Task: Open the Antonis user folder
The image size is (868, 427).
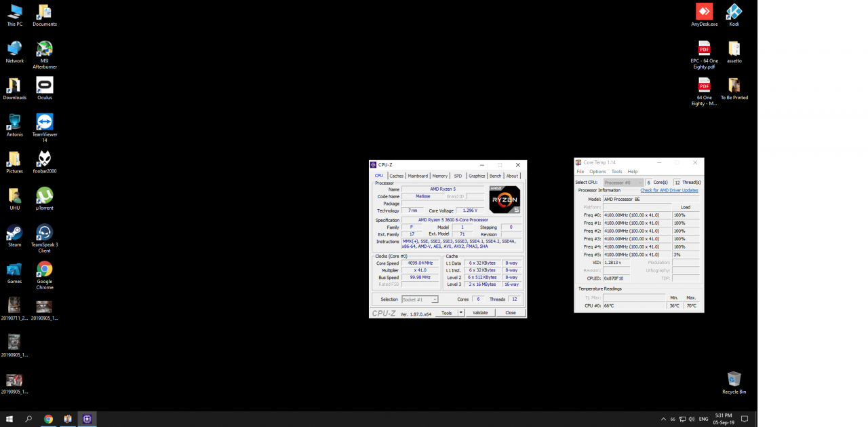Action: (x=14, y=125)
